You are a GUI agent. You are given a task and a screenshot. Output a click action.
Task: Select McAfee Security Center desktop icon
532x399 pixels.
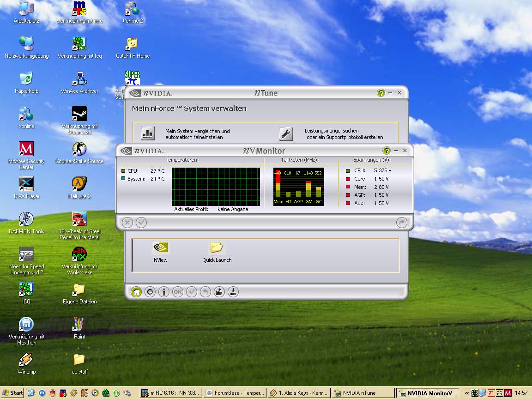26,155
